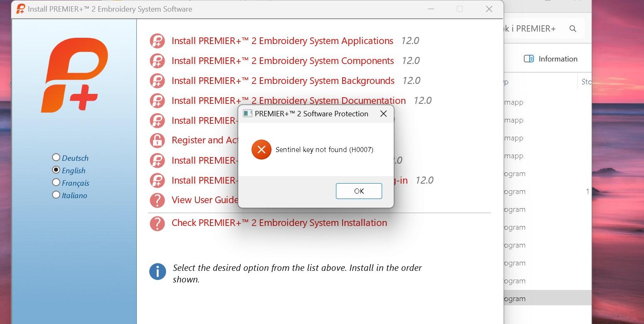
Task: Minimize the installer window
Action: (431, 9)
